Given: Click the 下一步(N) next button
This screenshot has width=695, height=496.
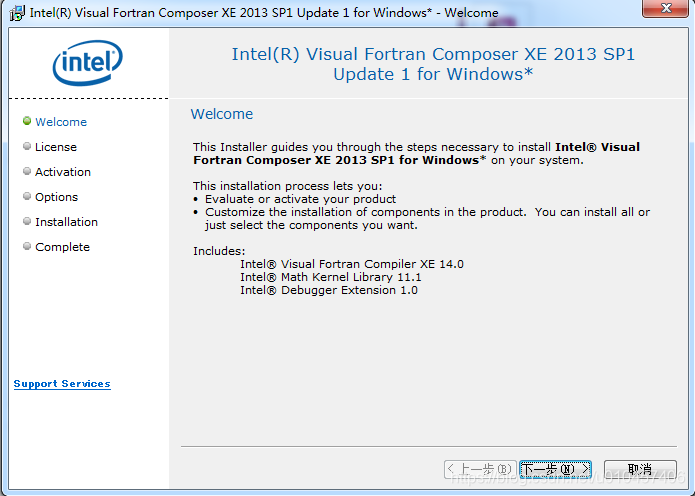Looking at the screenshot, I should tap(555, 469).
